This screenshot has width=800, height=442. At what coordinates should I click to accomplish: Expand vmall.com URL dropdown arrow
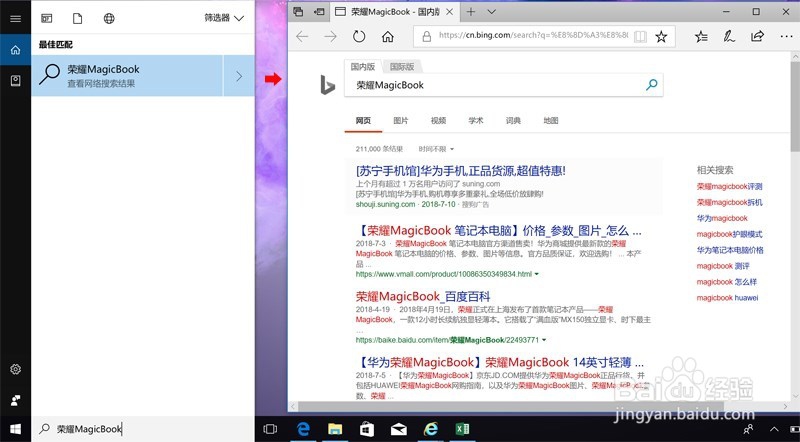(537, 274)
